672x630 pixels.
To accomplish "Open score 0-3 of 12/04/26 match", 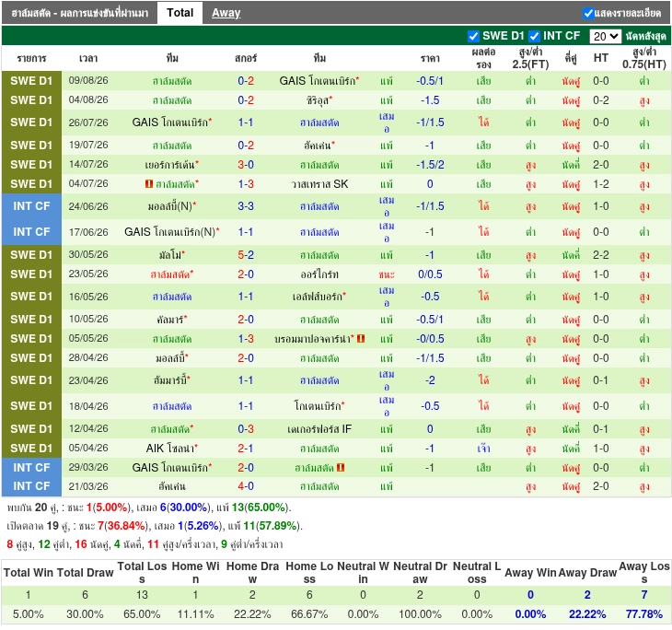I will tap(246, 429).
